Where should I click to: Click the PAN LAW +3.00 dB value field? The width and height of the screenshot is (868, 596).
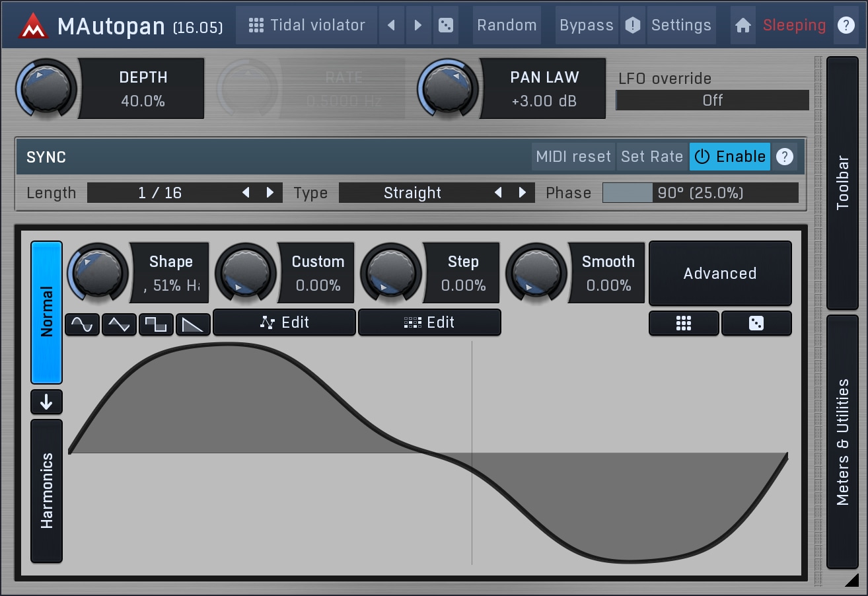click(544, 101)
